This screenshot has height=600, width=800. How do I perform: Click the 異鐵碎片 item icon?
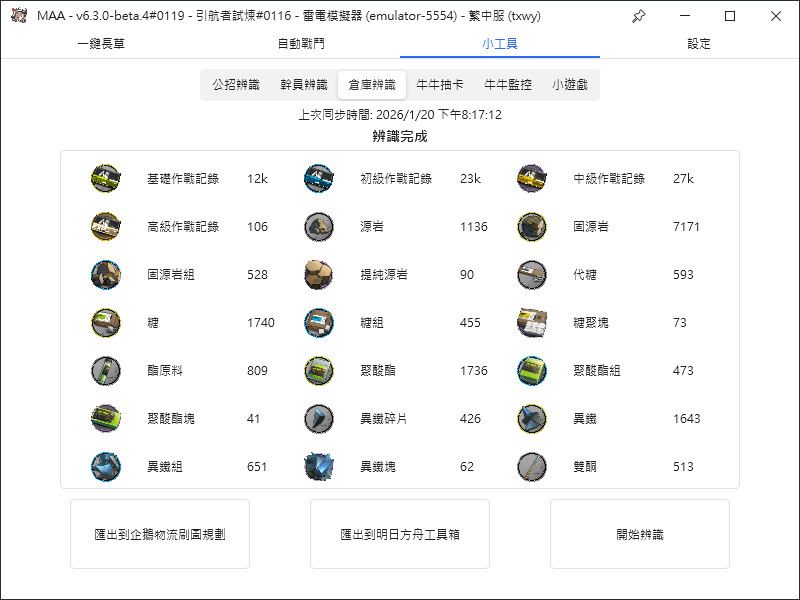click(x=318, y=419)
